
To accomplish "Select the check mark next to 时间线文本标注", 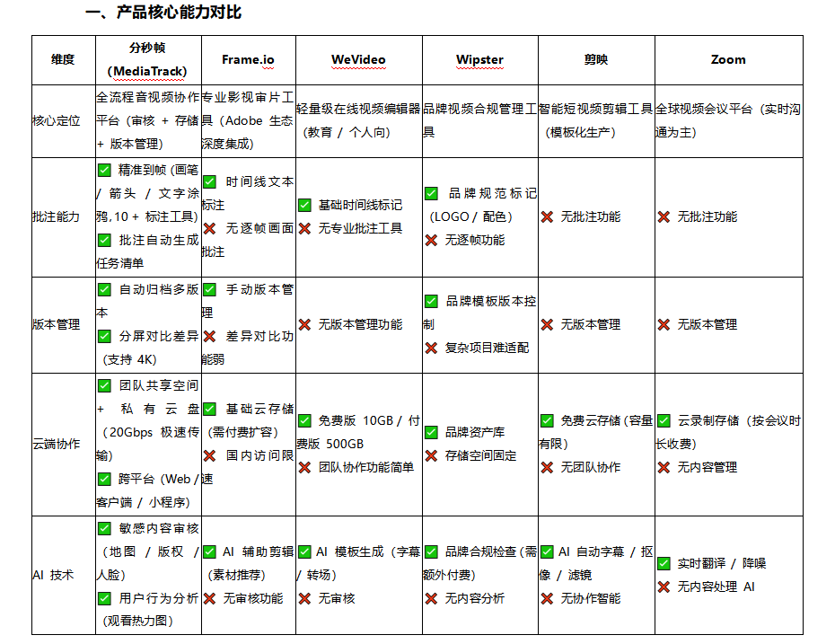I will (210, 181).
